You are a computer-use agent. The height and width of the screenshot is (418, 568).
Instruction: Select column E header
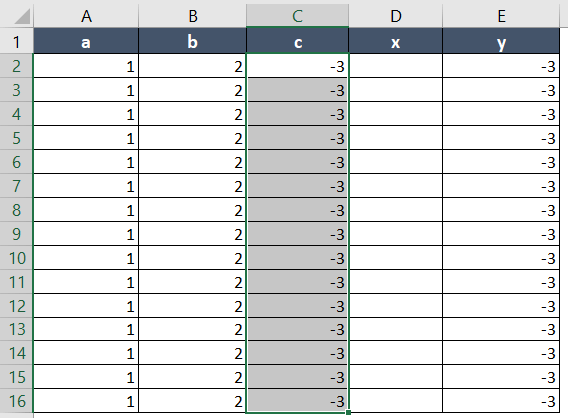pyautogui.click(x=501, y=16)
